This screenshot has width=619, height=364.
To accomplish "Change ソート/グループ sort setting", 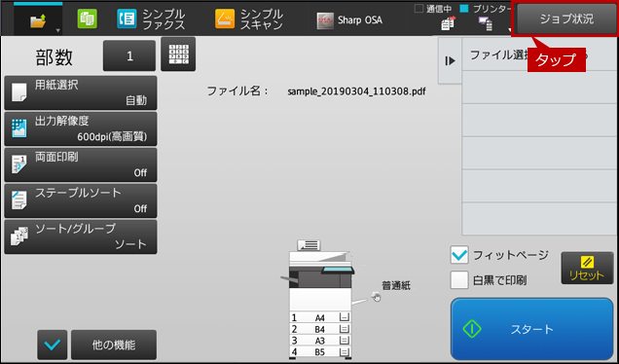I will 81,237.
